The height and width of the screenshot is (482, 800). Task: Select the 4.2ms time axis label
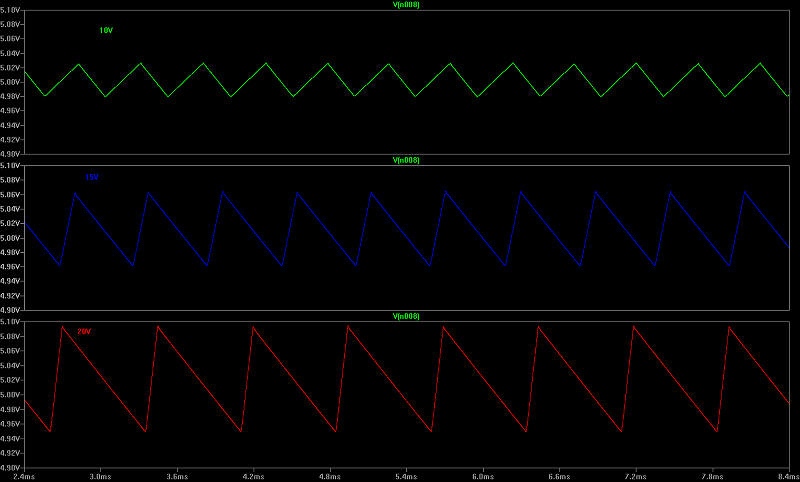[253, 476]
